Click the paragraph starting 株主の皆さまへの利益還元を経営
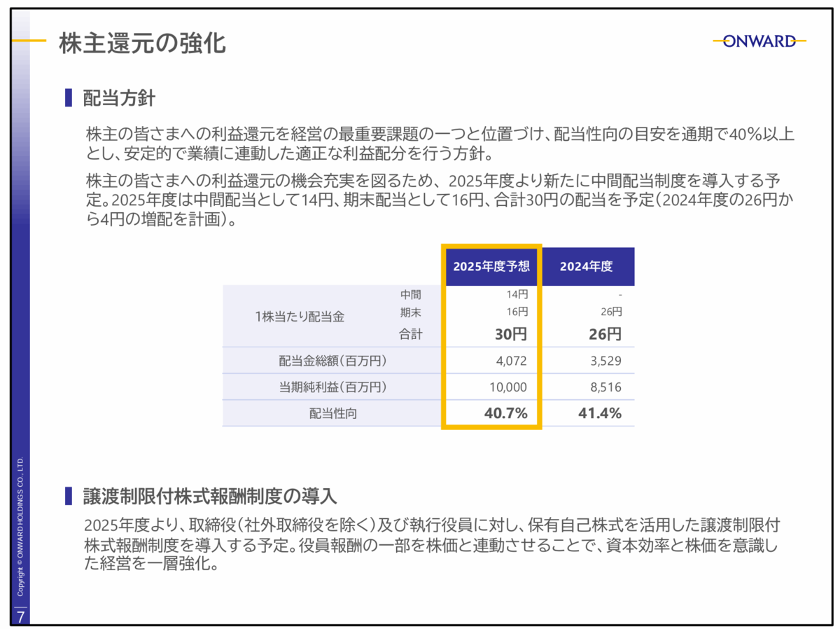Image resolution: width=840 pixels, height=629 pixels. click(x=440, y=144)
